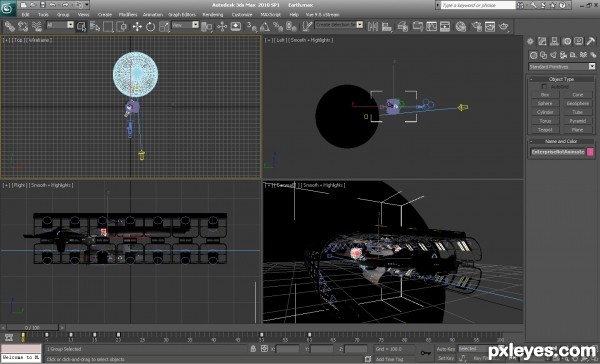The image size is (600, 364).
Task: Open the MAXScript menu
Action: (270, 15)
